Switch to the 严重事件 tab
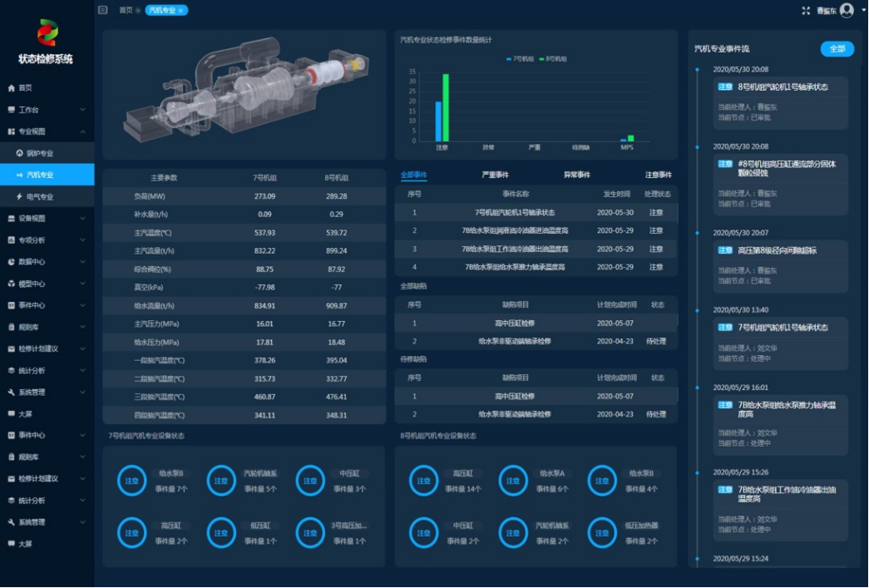The height and width of the screenshot is (588, 869). (495, 175)
